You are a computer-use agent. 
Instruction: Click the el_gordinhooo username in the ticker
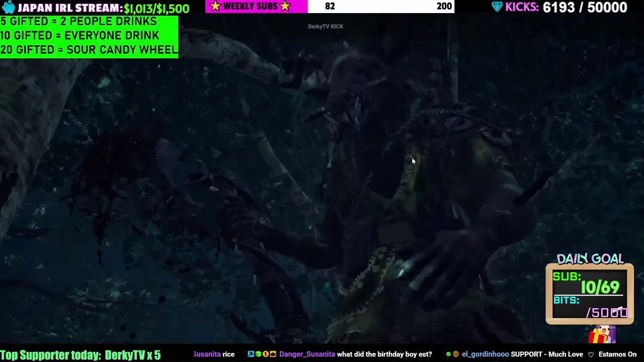[x=485, y=354]
